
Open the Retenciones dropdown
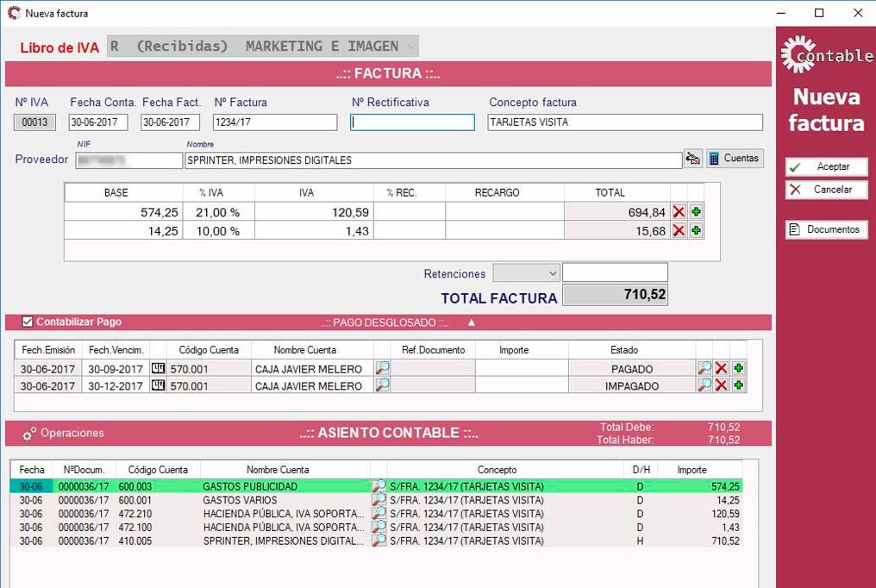click(526, 273)
